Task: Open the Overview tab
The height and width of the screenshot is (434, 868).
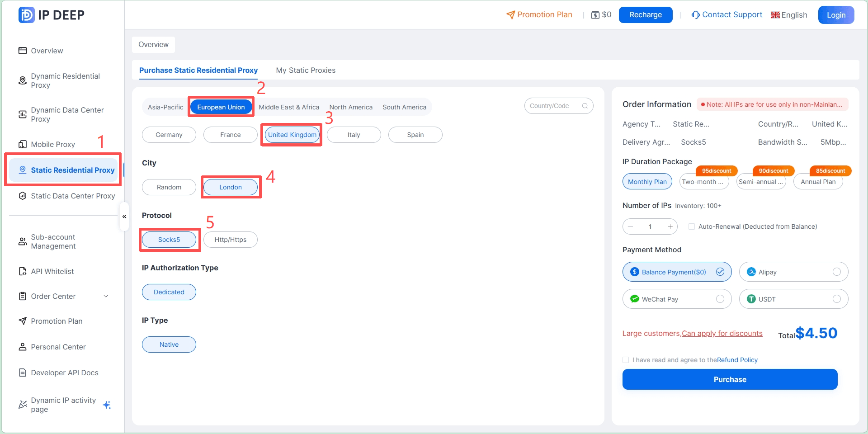Action: click(153, 44)
